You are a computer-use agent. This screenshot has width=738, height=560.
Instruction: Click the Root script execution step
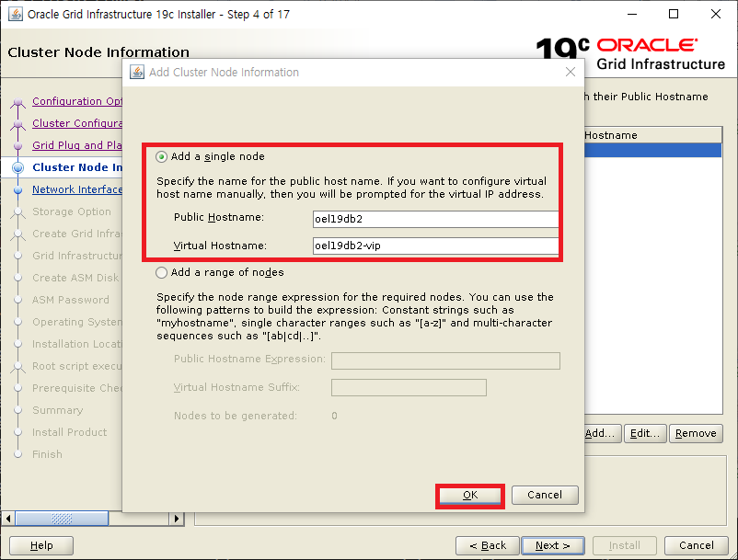click(76, 366)
